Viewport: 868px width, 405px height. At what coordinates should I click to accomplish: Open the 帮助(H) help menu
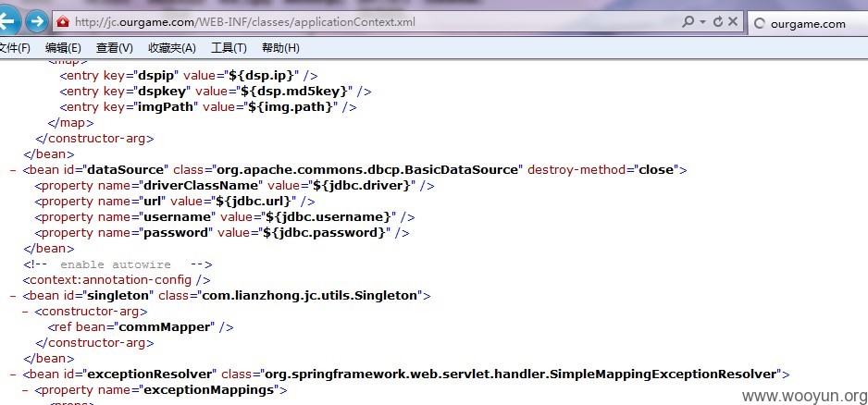(x=280, y=48)
